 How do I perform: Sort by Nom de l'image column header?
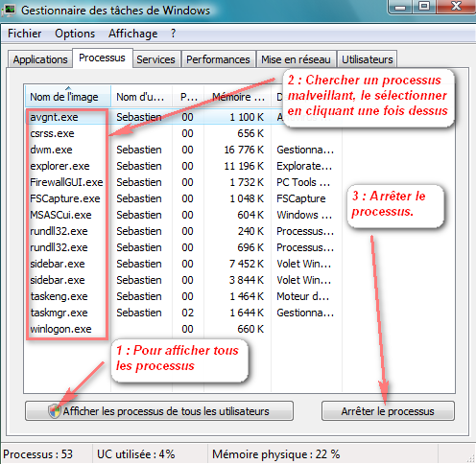point(68,96)
